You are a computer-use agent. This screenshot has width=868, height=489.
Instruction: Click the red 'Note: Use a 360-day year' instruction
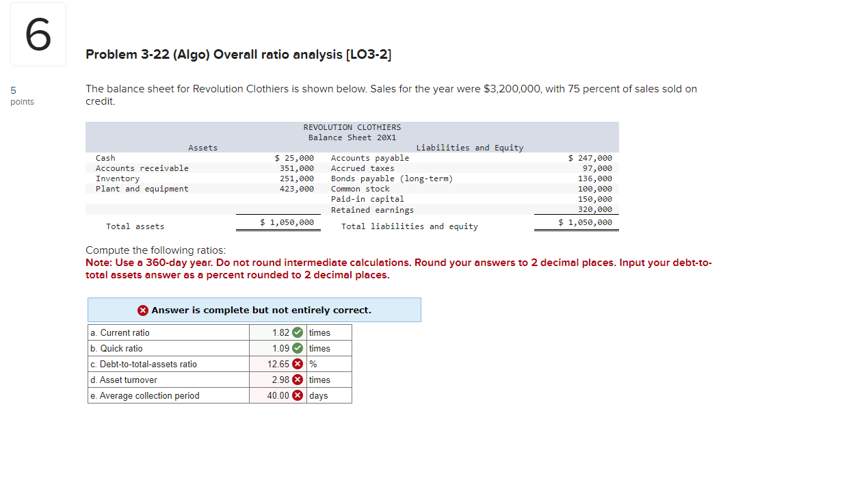click(x=398, y=269)
